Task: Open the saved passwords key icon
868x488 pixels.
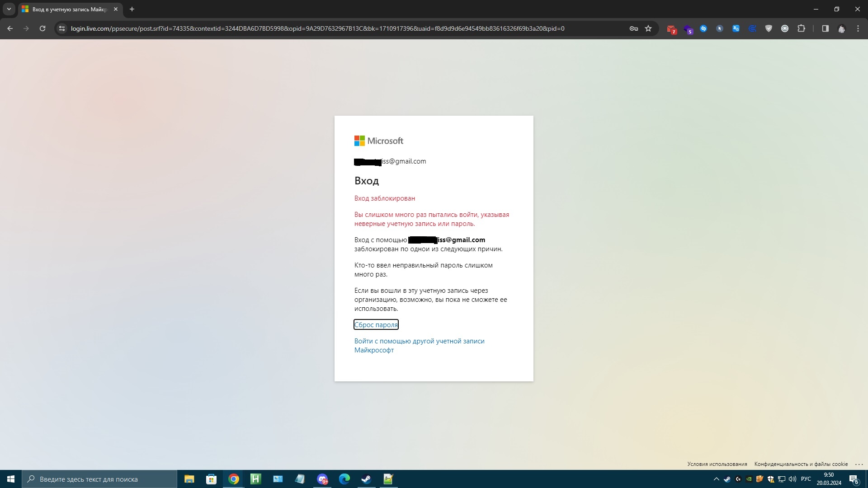Action: (634, 28)
